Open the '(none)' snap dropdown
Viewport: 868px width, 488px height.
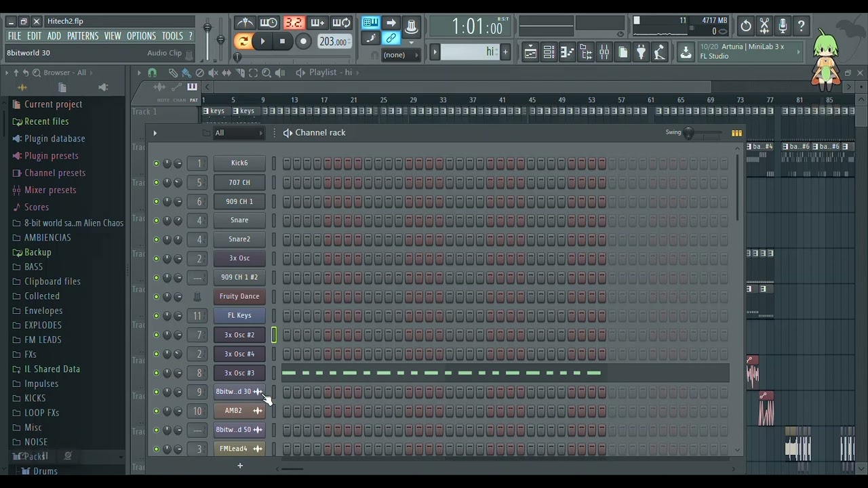401,55
